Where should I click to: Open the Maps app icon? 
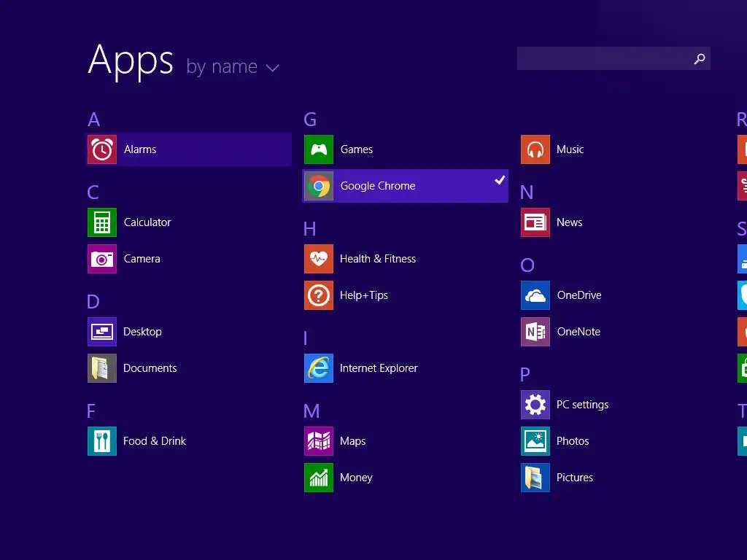[x=319, y=441]
